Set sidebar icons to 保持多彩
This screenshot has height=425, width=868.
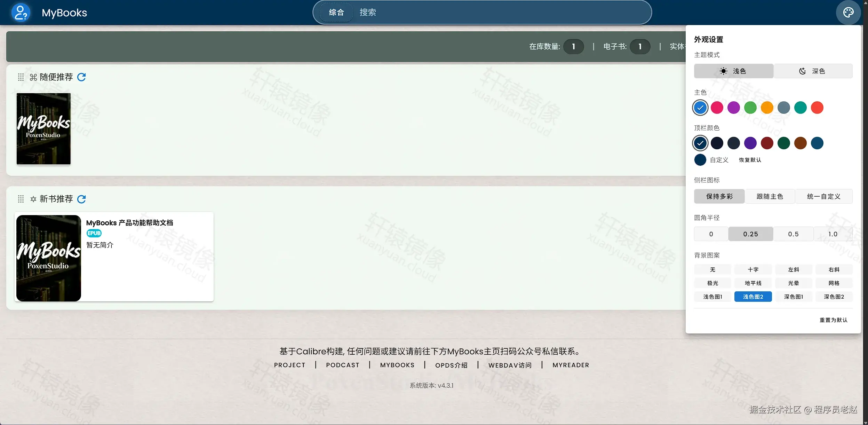point(719,196)
